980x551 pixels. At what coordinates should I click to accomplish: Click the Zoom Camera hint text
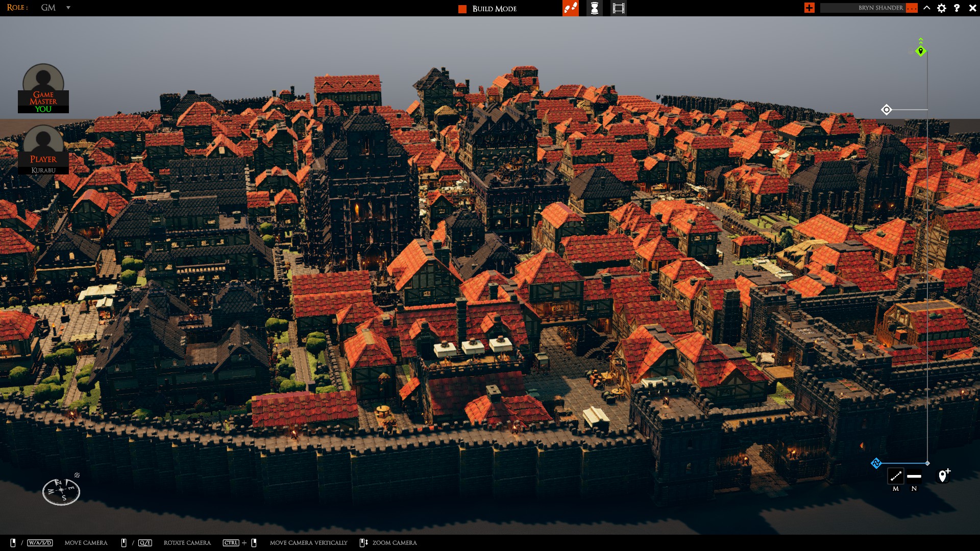point(395,543)
